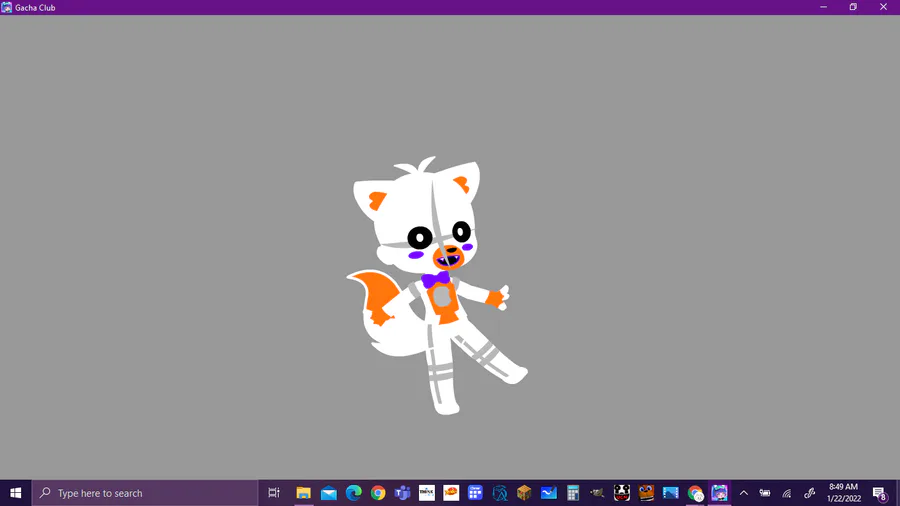This screenshot has height=506, width=900.
Task: Click the pen/link tray icon
Action: [809, 493]
